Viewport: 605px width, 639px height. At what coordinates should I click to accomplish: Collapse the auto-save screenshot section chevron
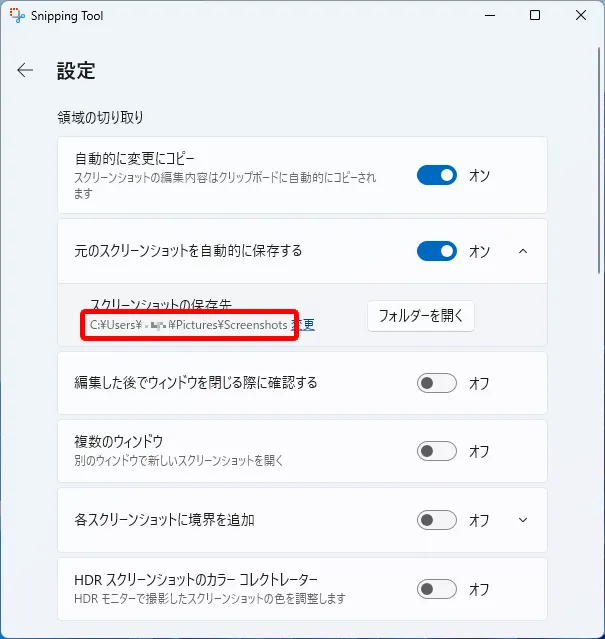pos(523,251)
